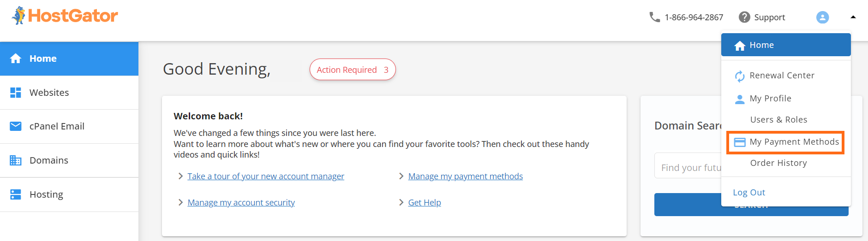The image size is (868, 241).
Task: Click the Support question mark icon
Action: tap(744, 17)
